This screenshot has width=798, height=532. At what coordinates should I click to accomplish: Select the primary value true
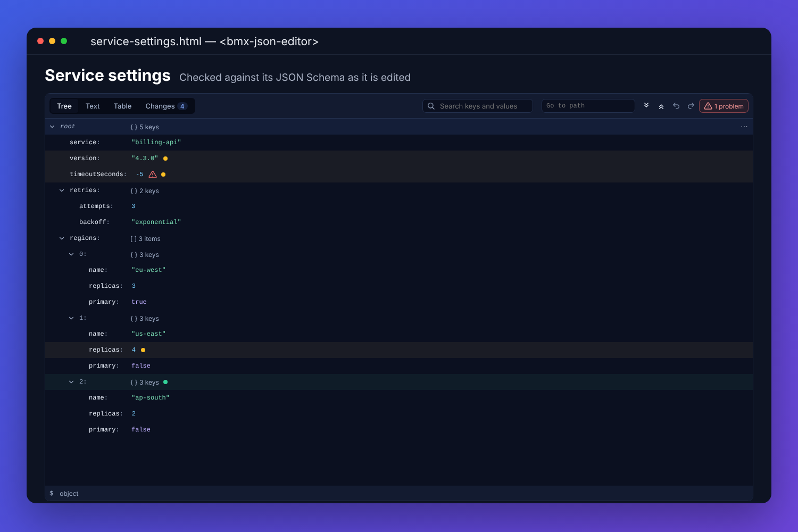click(139, 302)
